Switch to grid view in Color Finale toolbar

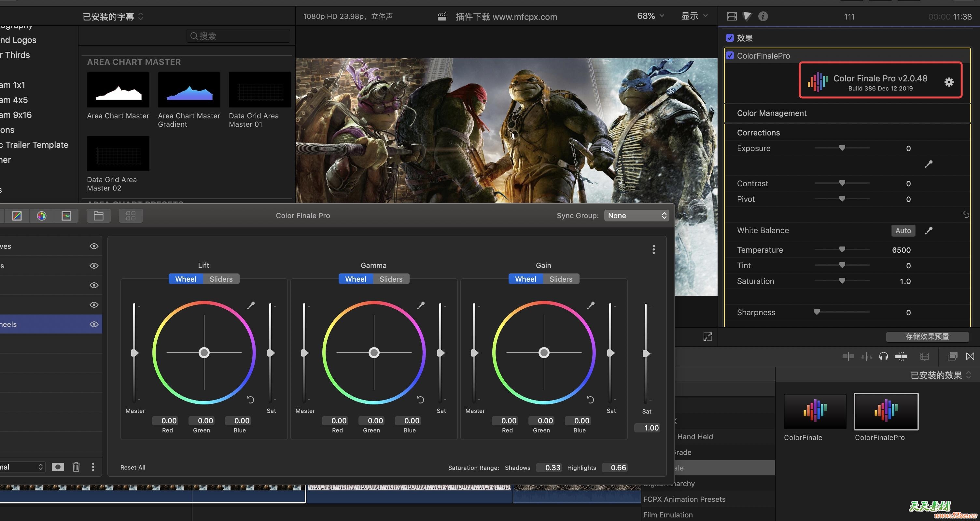[x=131, y=216]
